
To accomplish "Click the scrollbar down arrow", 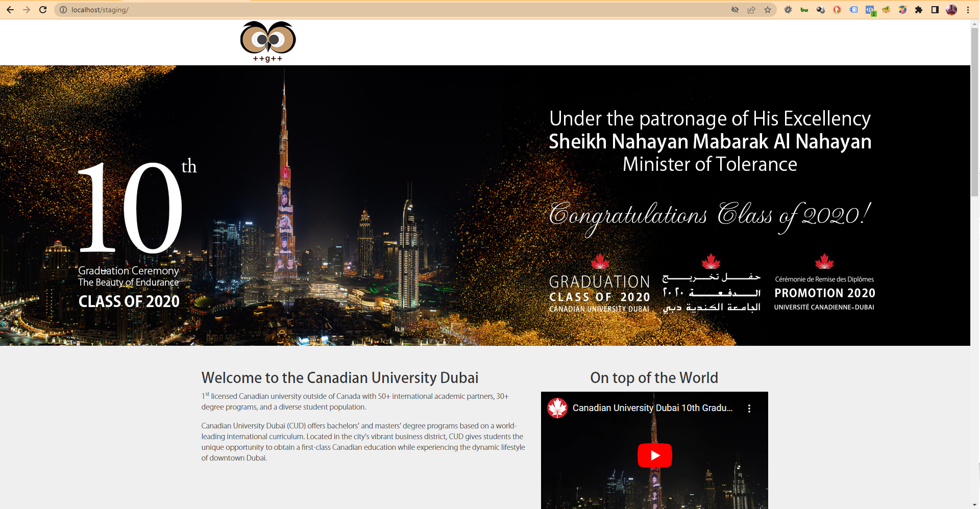I will 975,505.
